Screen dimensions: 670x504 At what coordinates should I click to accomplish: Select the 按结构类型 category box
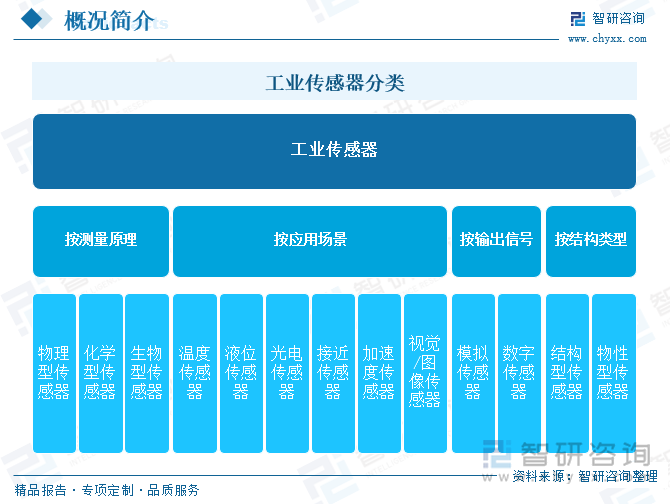pos(591,241)
